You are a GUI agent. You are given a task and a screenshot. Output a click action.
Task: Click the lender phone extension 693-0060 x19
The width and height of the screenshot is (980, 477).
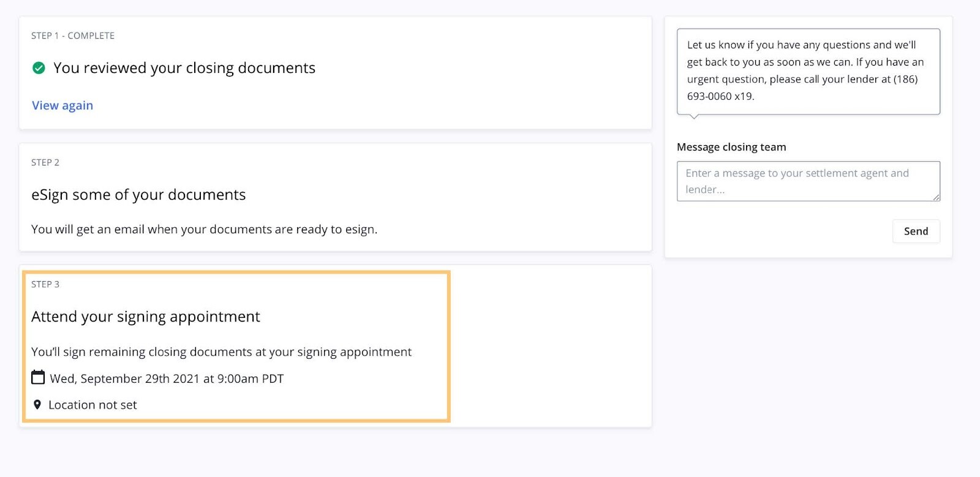pyautogui.click(x=720, y=96)
